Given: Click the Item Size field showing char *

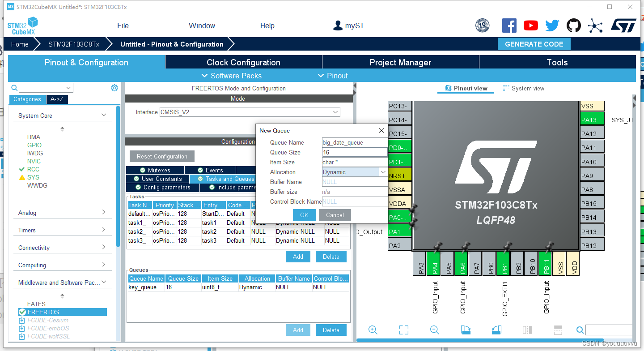Looking at the screenshot, I should 355,162.
